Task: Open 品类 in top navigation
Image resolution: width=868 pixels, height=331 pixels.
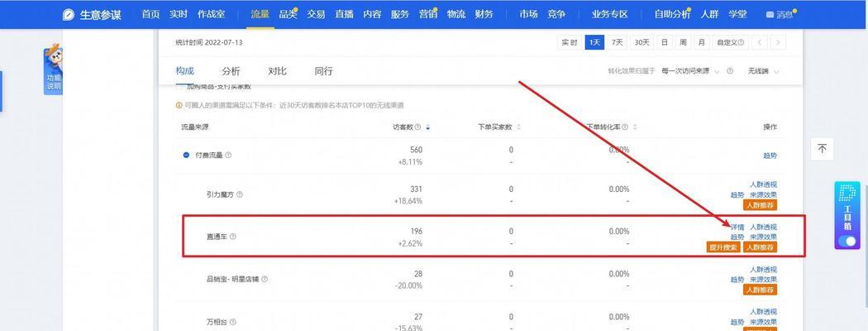Action: tap(288, 14)
